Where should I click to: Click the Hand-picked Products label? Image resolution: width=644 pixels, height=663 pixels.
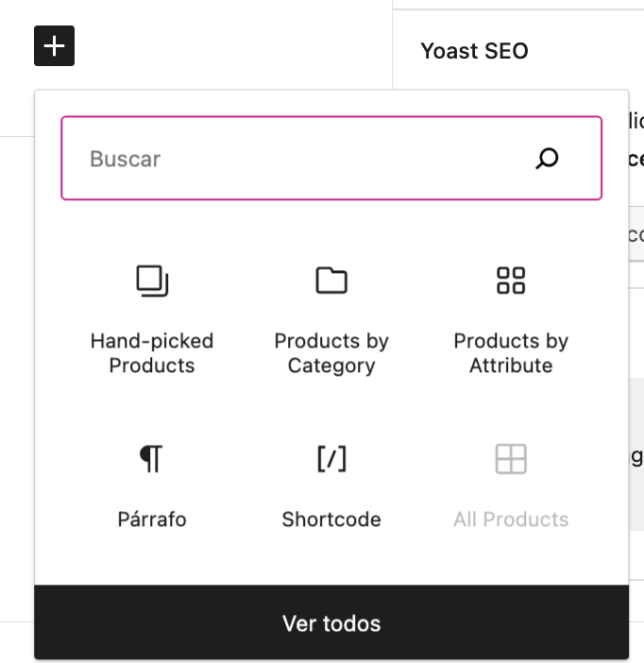coord(152,353)
